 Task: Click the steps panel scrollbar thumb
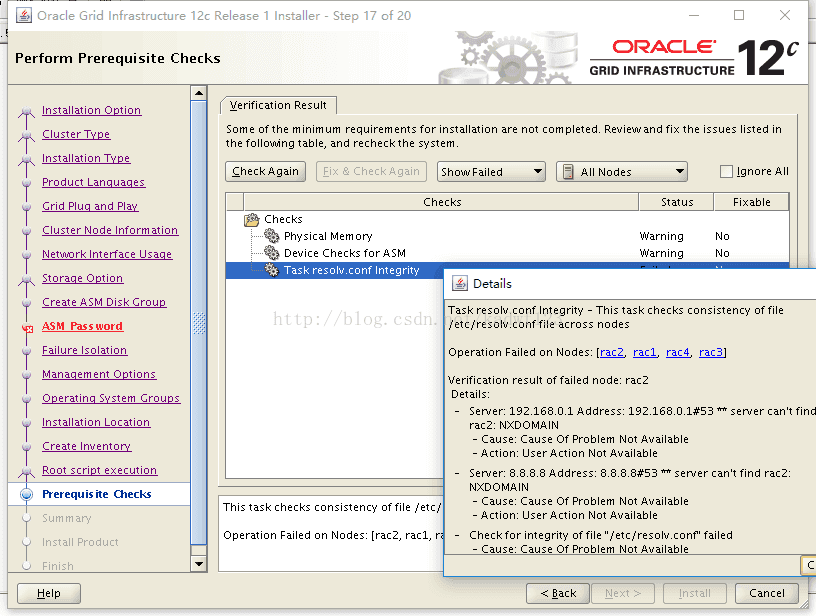pyautogui.click(x=199, y=323)
